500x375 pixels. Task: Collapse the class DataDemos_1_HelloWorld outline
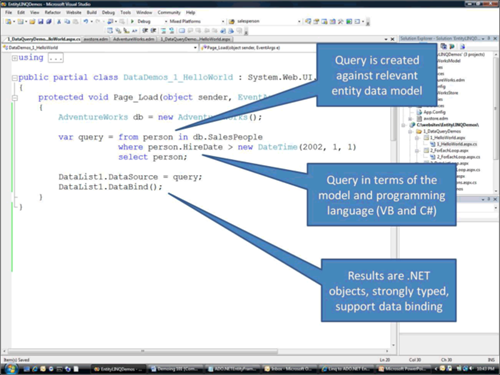[15, 78]
